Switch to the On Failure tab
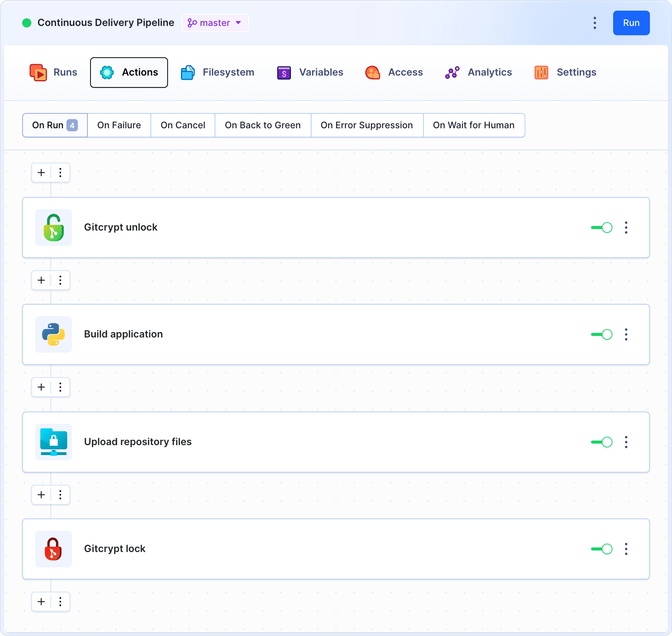Viewport: 672px width, 636px height. pyautogui.click(x=119, y=125)
